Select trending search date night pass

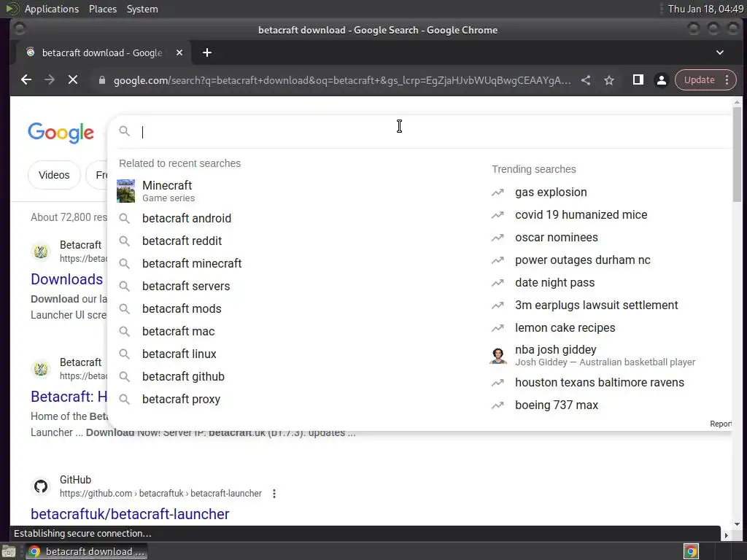tap(554, 283)
